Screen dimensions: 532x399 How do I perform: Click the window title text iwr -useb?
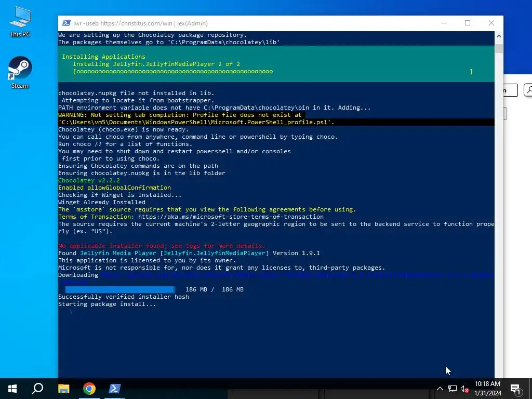point(140,23)
